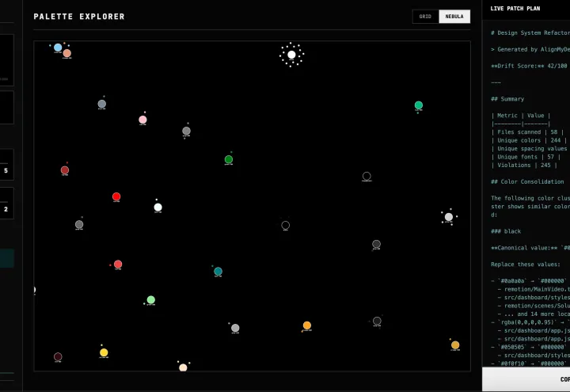This screenshot has width=570, height=392.
Task: Click the '#0a0a0a → #000000' replacement entry
Action: tap(530, 280)
